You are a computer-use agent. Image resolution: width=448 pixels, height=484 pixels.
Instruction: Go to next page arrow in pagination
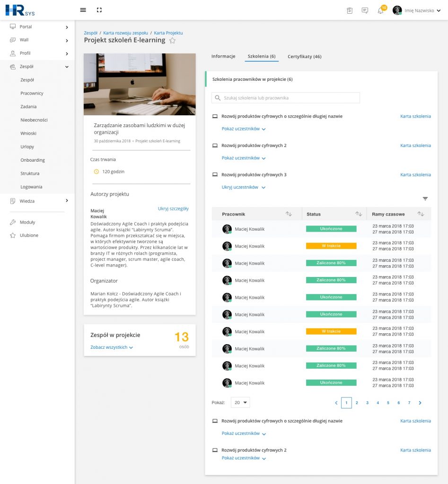coord(420,403)
